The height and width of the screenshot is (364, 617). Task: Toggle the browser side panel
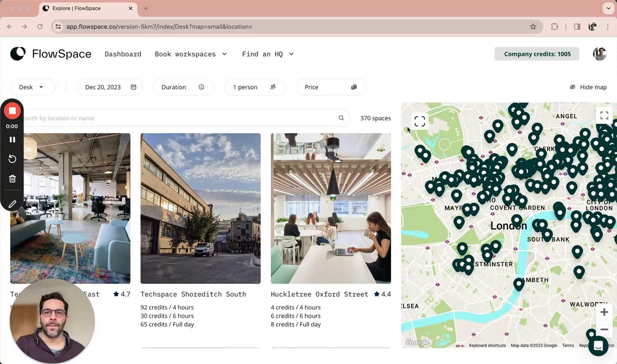point(577,27)
